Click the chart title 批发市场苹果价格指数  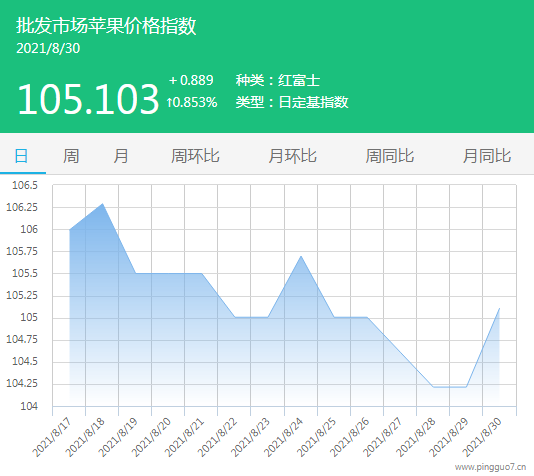pos(106,26)
